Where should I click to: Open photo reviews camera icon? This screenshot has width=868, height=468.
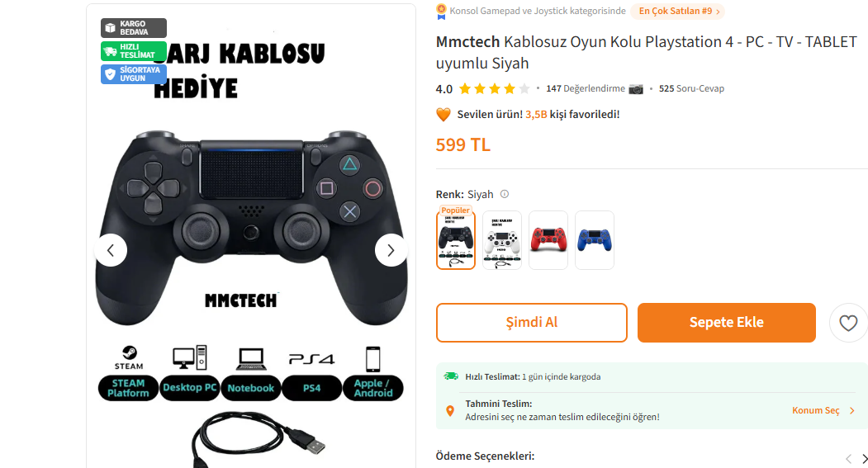point(636,88)
